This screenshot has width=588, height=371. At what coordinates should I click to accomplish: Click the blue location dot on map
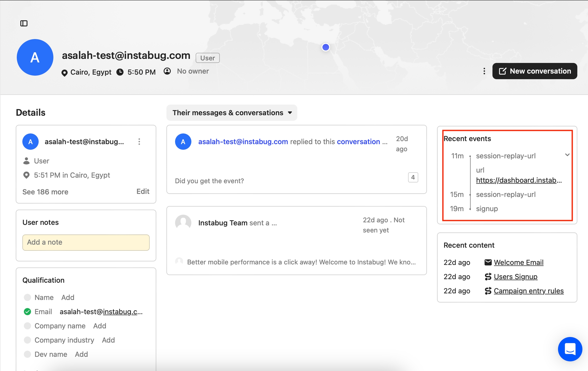pyautogui.click(x=325, y=47)
